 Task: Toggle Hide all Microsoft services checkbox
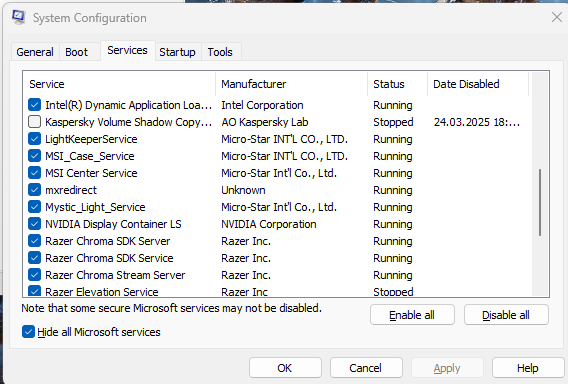[x=28, y=332]
